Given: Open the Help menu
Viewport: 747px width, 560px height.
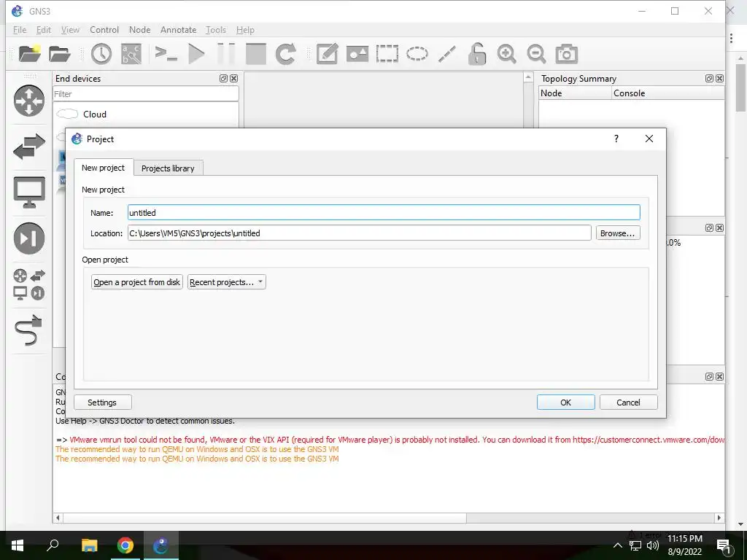Looking at the screenshot, I should coord(245,29).
